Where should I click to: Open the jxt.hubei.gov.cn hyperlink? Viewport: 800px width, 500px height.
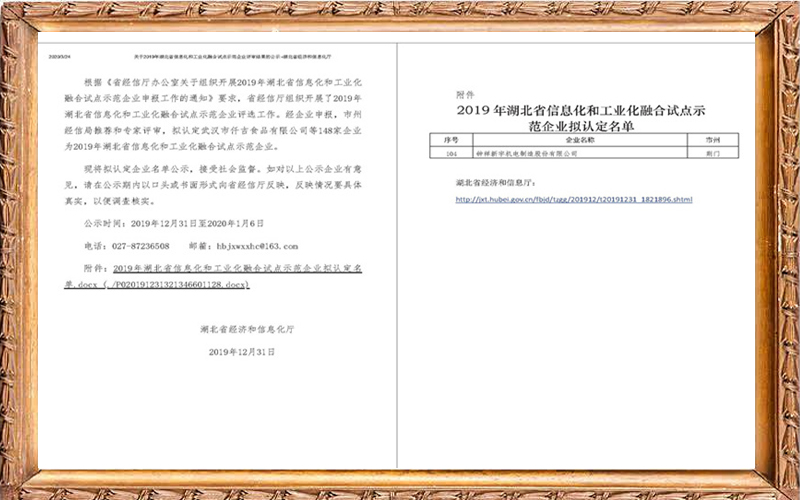click(x=573, y=199)
